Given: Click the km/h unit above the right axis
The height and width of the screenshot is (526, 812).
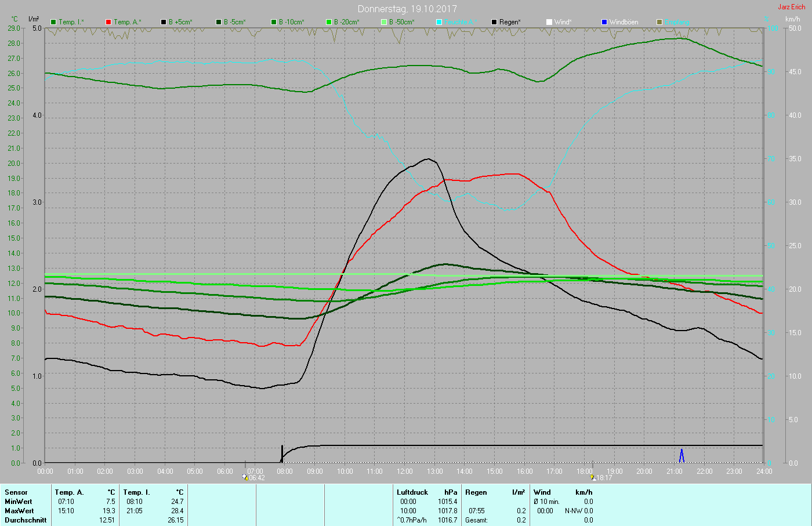Looking at the screenshot, I should (793, 19).
